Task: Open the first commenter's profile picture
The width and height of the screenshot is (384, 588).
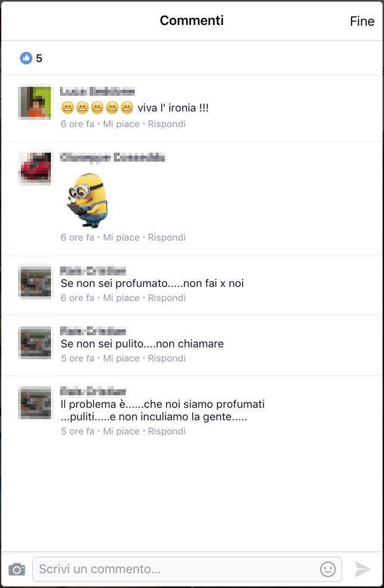Action: click(x=35, y=103)
